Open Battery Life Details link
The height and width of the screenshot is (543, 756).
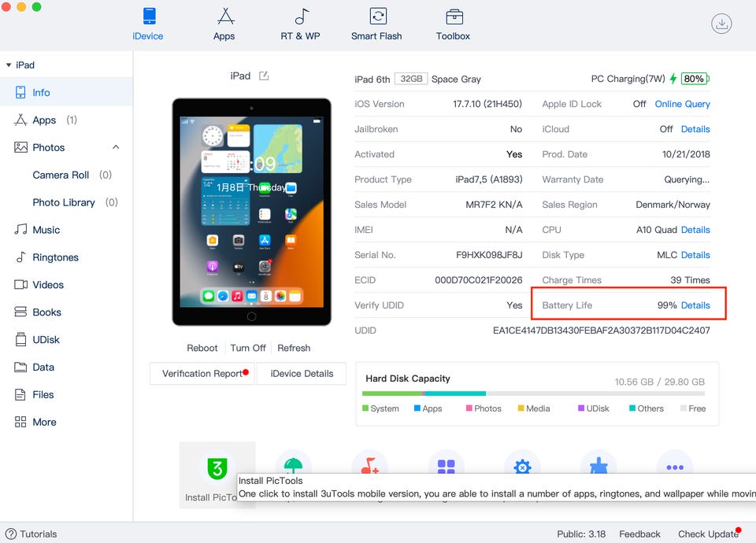click(695, 305)
